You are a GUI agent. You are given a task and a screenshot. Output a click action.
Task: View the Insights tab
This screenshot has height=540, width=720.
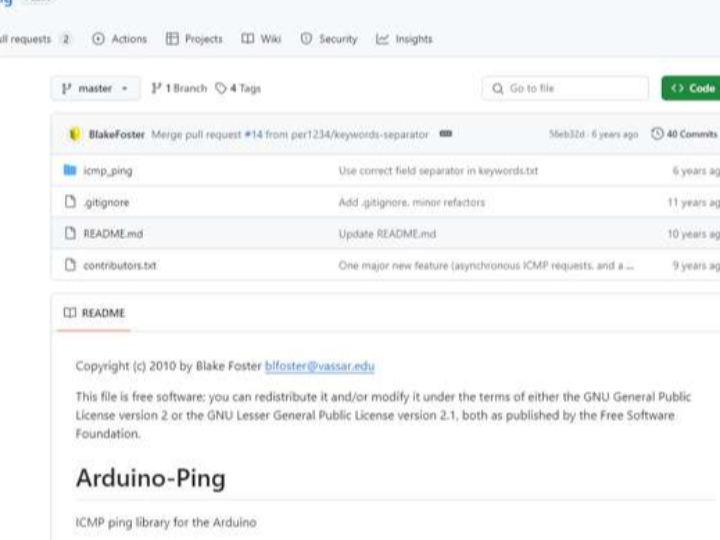click(x=404, y=39)
